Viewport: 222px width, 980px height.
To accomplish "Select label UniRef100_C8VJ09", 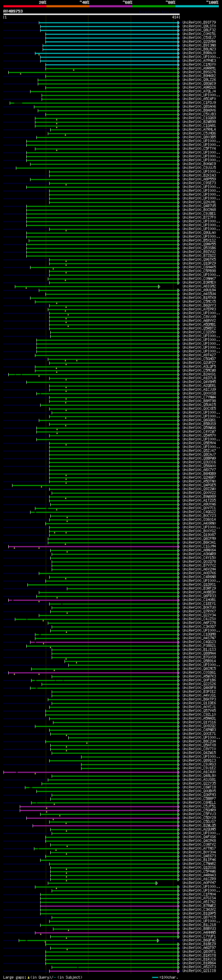I will 199,316.
